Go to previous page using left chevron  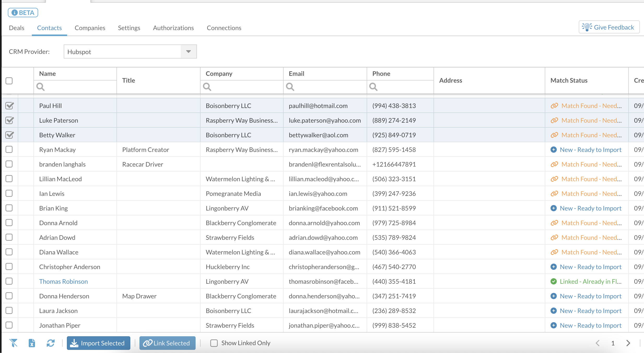point(598,343)
